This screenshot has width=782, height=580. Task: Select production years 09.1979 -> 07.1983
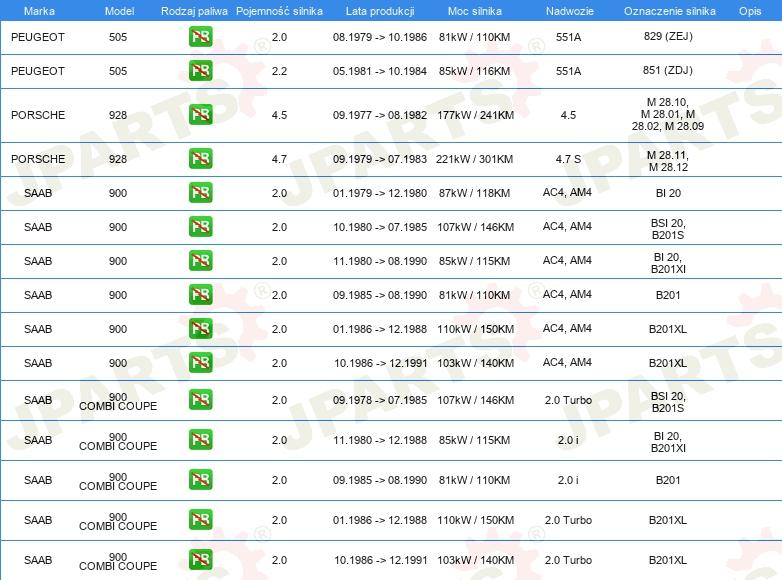pos(380,159)
